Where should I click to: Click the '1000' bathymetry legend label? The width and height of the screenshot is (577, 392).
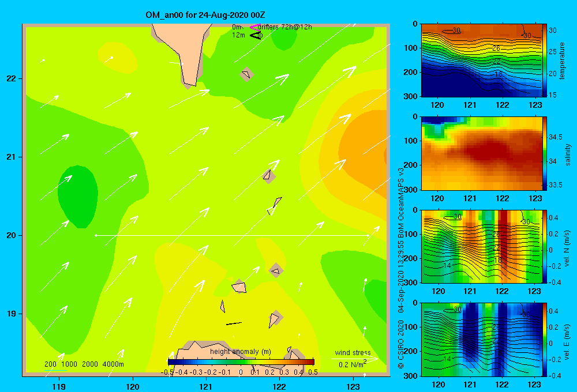(x=69, y=364)
